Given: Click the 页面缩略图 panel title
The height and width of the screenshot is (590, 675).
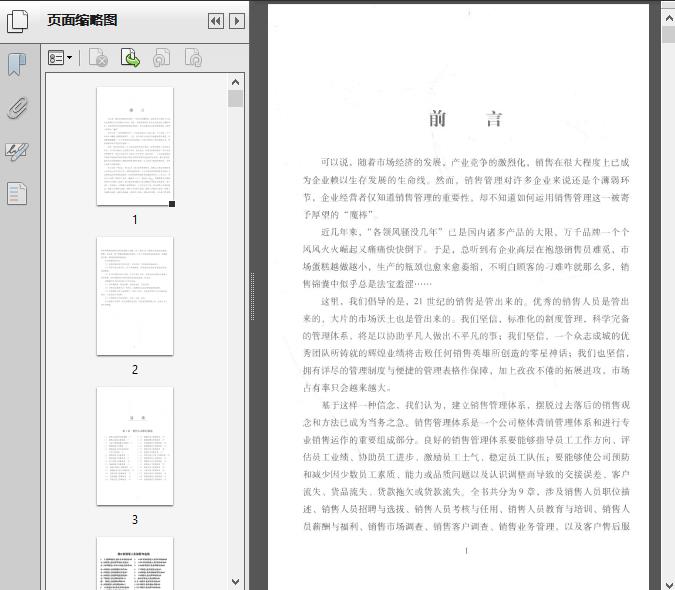Looking at the screenshot, I should pyautogui.click(x=82, y=20).
